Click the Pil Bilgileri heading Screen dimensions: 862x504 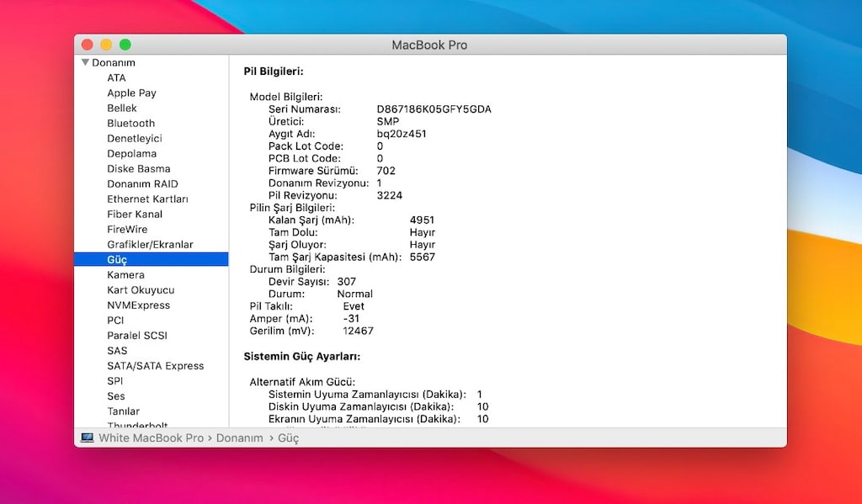(274, 72)
